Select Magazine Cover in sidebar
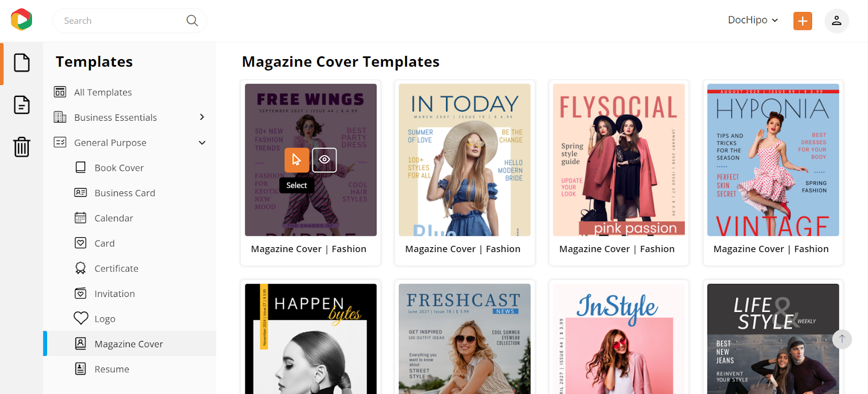This screenshot has height=394, width=868. 130,344
